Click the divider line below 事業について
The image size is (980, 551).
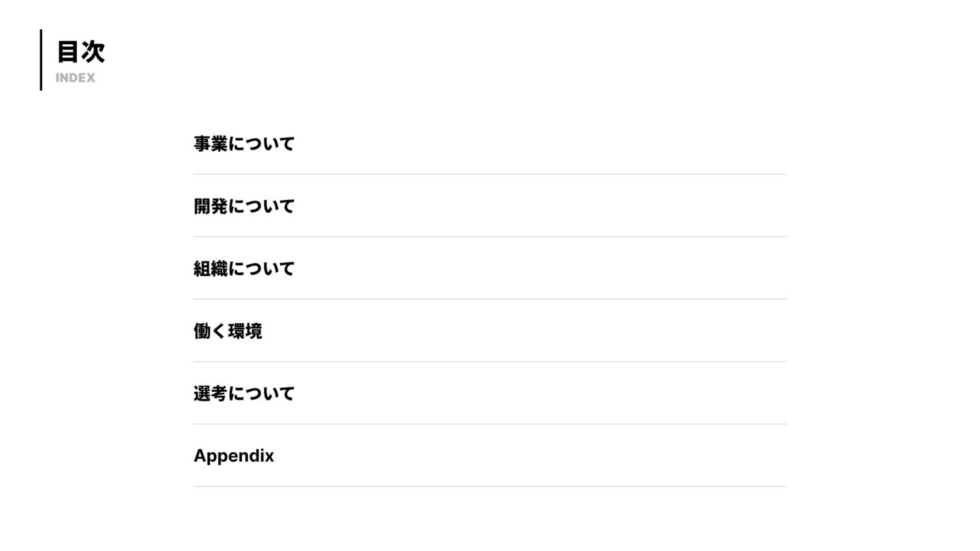click(x=490, y=174)
